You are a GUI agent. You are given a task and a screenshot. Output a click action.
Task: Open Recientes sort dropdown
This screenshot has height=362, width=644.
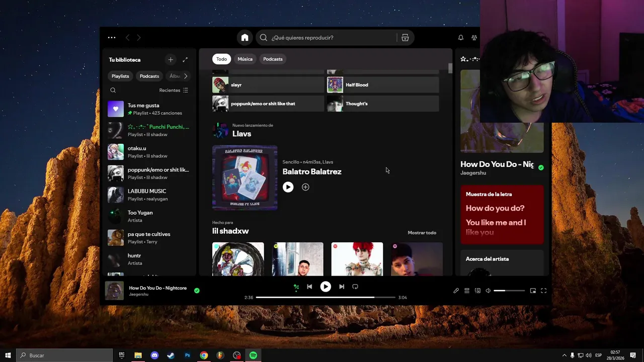pyautogui.click(x=174, y=90)
